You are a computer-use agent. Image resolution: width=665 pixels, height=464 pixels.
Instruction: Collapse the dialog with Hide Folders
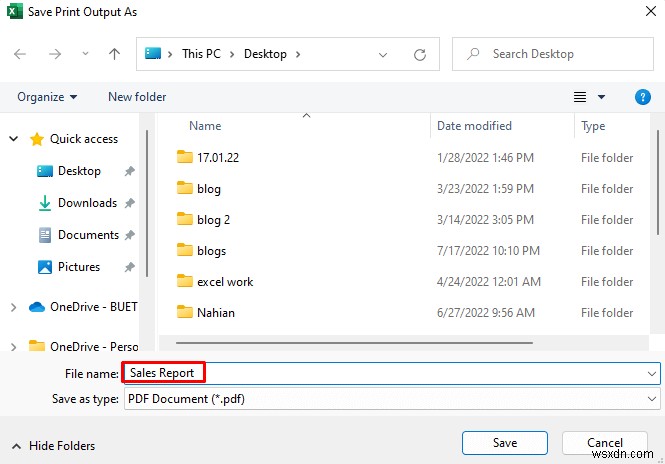coord(55,446)
